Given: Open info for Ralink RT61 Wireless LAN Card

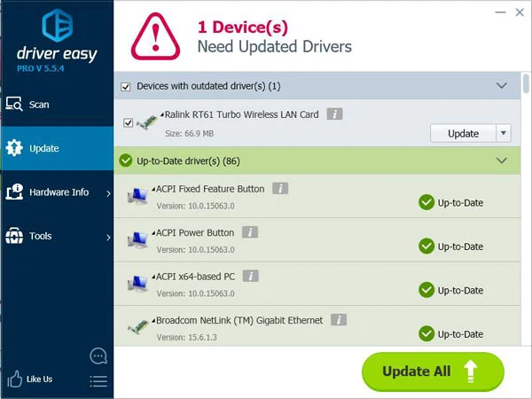Looking at the screenshot, I should click(x=334, y=114).
